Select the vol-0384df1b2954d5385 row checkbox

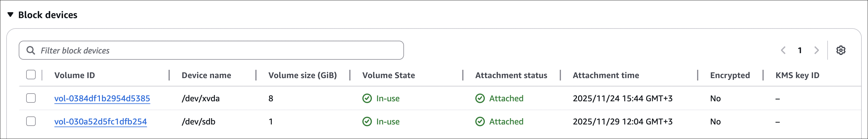31,98
